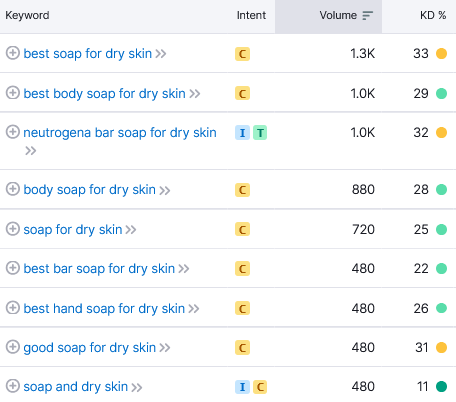Viewport: 456px width, 402px height.
Task: Click C intent badge for 'soap and dry skin'
Action: [260, 387]
